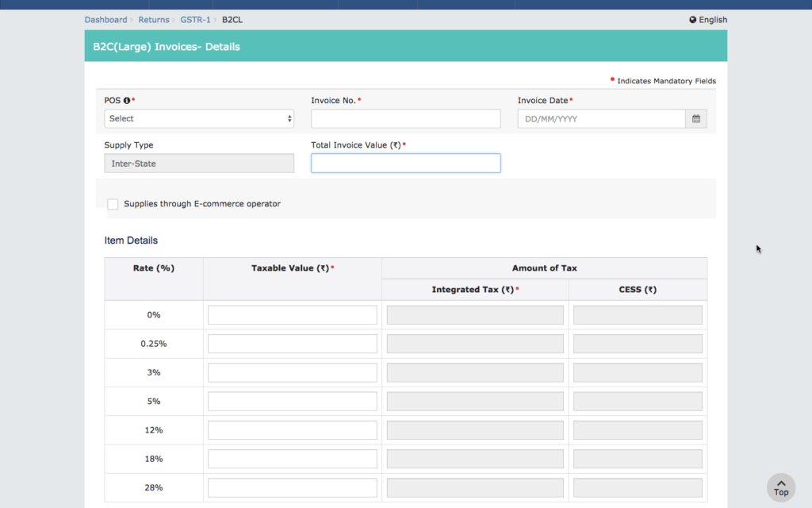Click the Taxable Value field for 28% rate
Image resolution: width=812 pixels, height=508 pixels.
292,487
